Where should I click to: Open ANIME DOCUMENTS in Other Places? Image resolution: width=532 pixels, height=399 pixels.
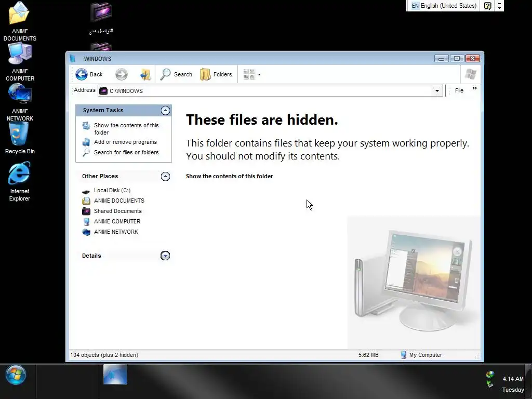pyautogui.click(x=119, y=201)
